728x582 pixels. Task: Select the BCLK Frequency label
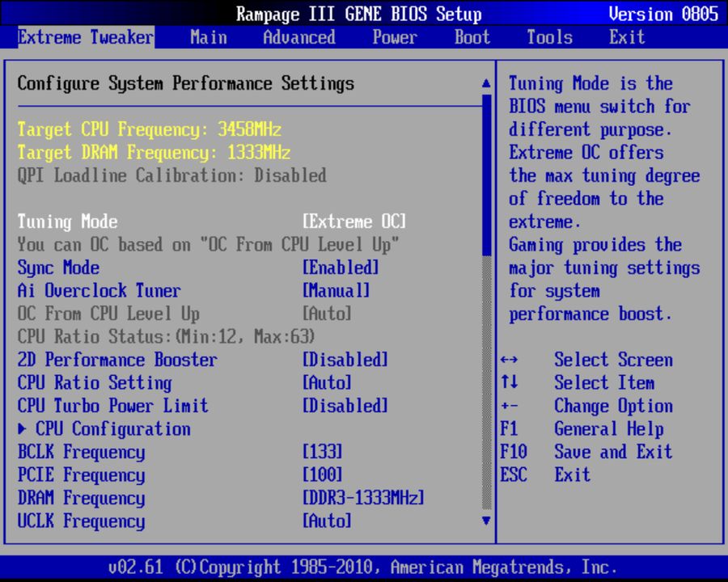(81, 452)
